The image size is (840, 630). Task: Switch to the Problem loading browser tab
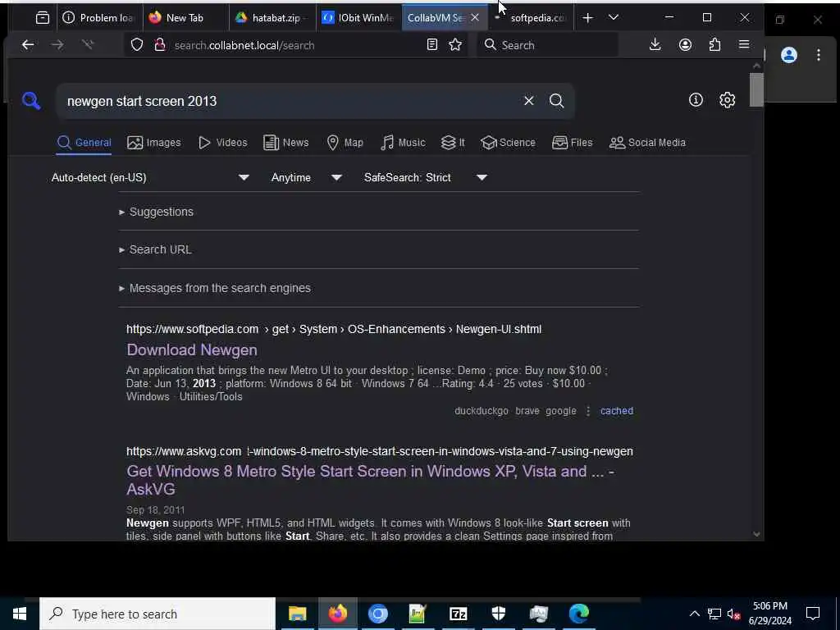[x=99, y=18]
